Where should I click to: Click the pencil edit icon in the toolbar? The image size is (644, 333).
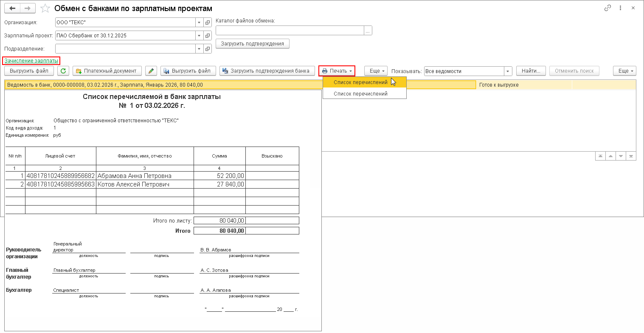pos(151,71)
